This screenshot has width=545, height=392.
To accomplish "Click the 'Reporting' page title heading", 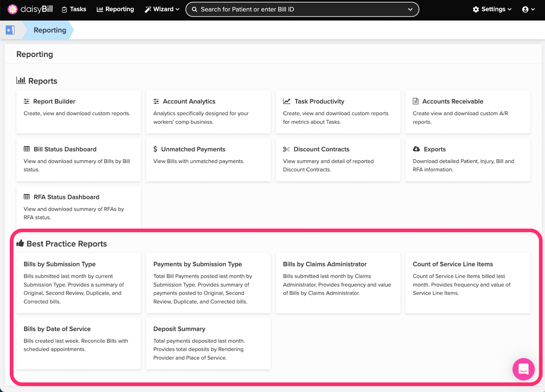I will (35, 54).
